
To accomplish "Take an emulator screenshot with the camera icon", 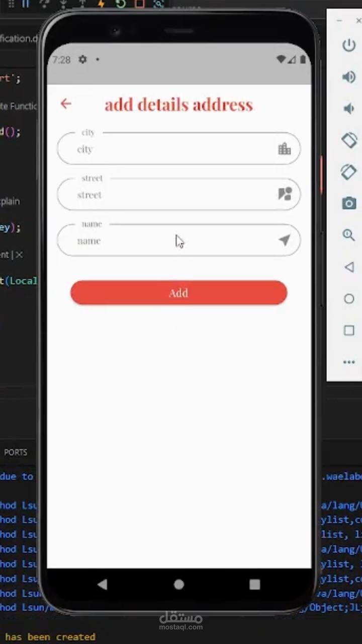I will (x=349, y=203).
